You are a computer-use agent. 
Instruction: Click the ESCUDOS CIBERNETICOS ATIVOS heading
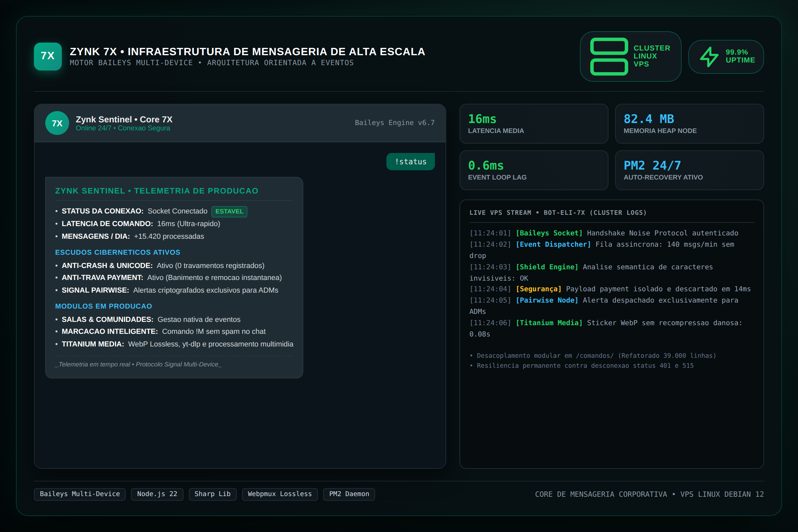tap(117, 252)
